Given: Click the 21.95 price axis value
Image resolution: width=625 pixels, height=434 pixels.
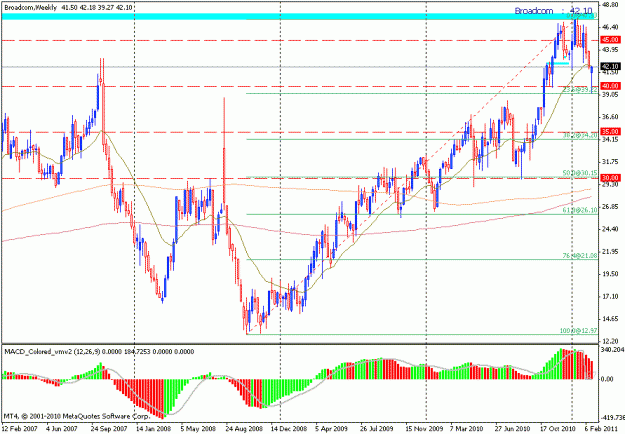Looking at the screenshot, I should [611, 251].
